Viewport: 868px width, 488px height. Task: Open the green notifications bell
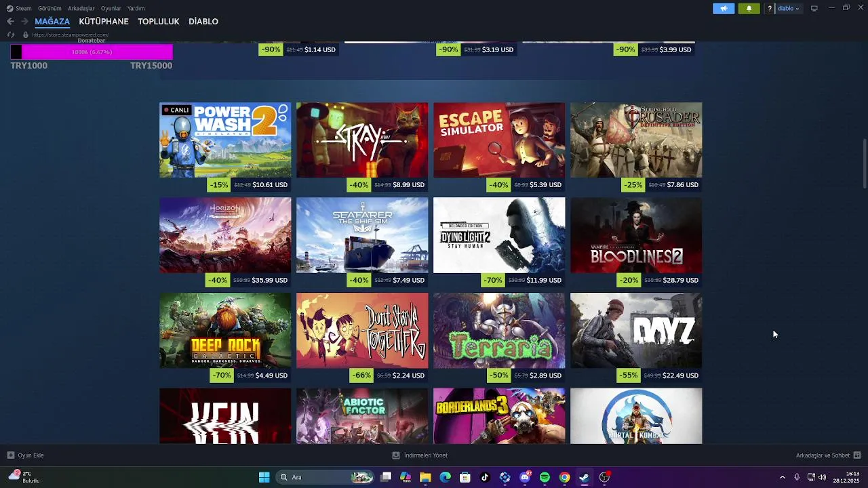[749, 8]
